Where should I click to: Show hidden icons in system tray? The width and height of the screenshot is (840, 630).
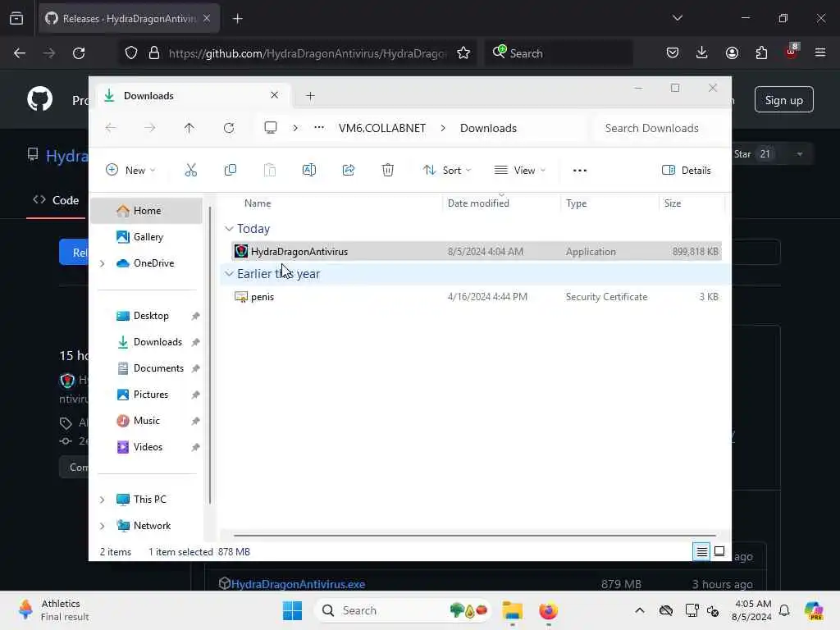pos(640,610)
